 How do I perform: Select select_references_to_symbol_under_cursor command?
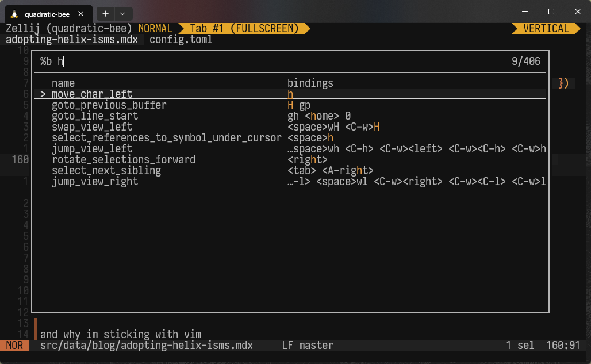pos(290,137)
